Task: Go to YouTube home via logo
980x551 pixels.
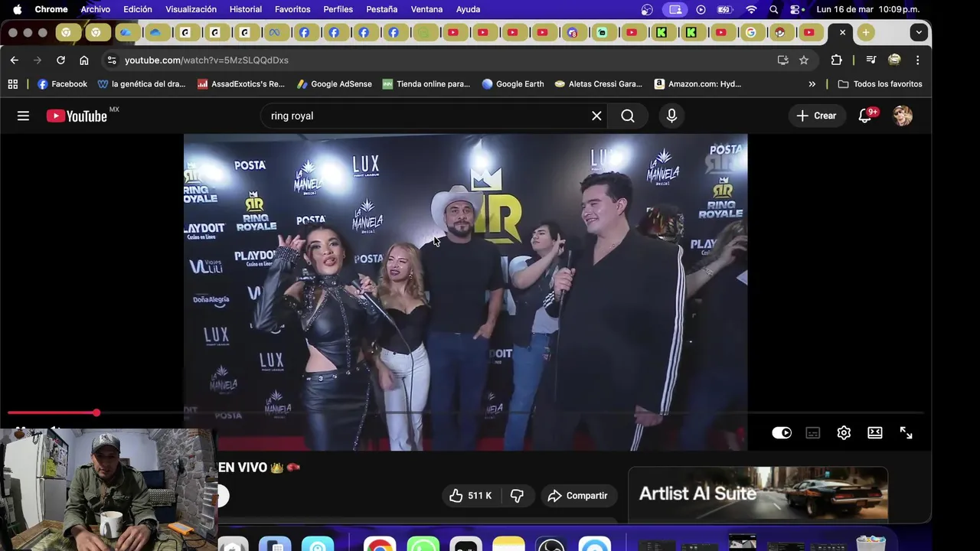Action: tap(77, 116)
